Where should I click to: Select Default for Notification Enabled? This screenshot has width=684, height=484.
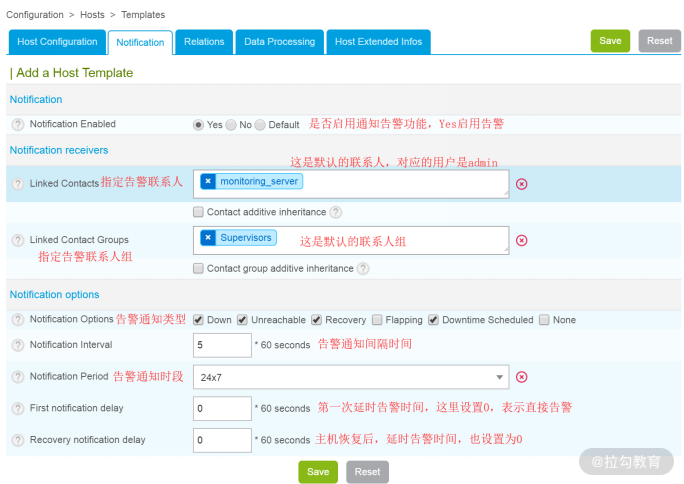[260, 125]
